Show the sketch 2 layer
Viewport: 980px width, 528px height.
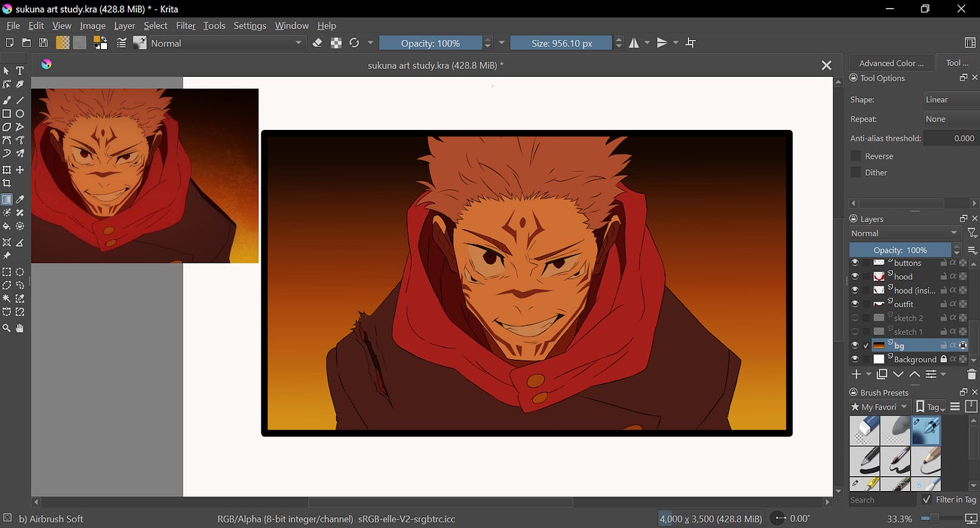tap(855, 318)
